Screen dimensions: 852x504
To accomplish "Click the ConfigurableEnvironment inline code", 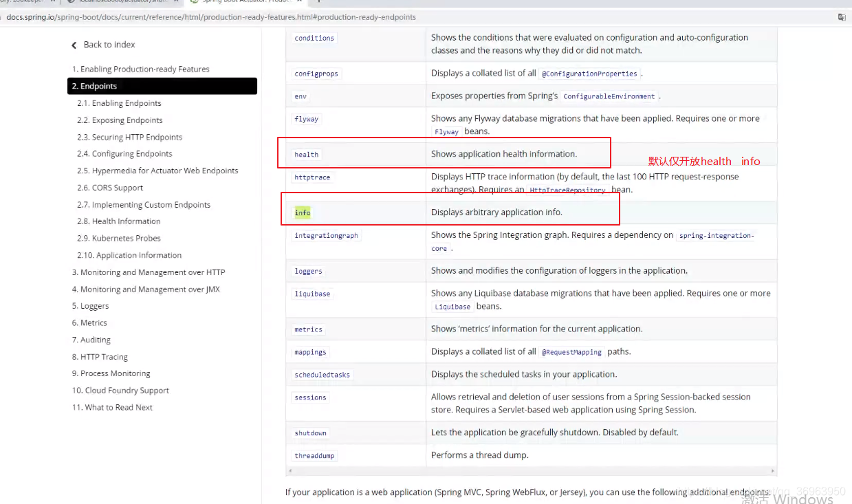I will click(609, 96).
